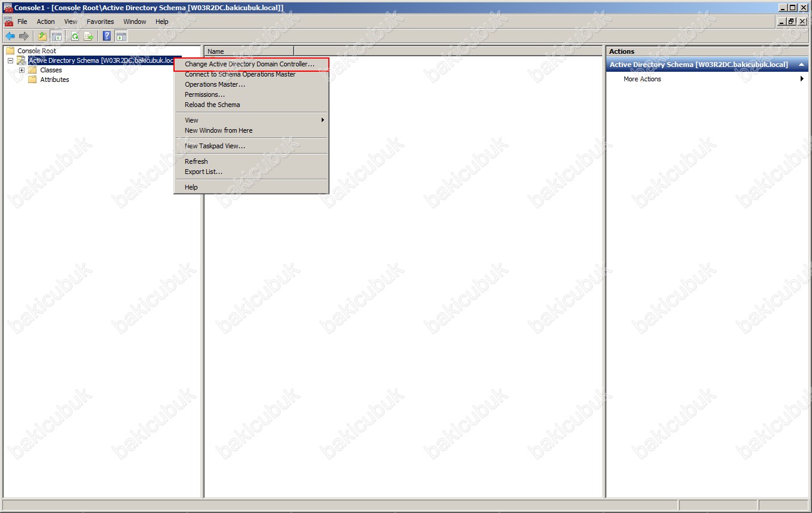
Task: Click the Up one level folder icon
Action: click(x=42, y=36)
